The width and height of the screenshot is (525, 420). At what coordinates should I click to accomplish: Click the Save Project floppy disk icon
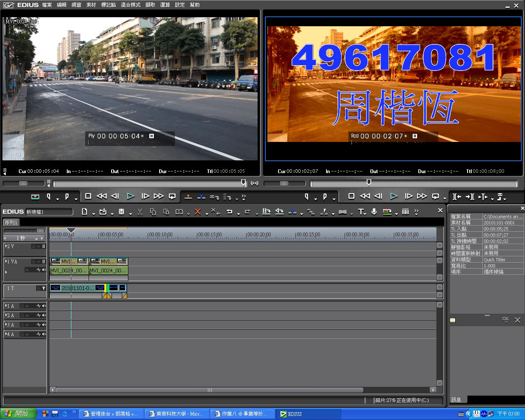[121, 212]
